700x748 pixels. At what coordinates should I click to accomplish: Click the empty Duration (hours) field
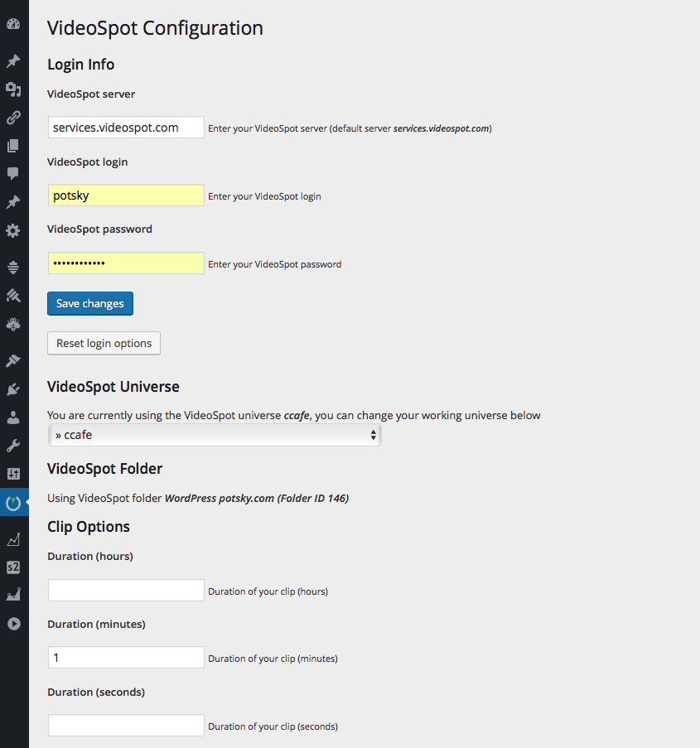[x=126, y=590]
